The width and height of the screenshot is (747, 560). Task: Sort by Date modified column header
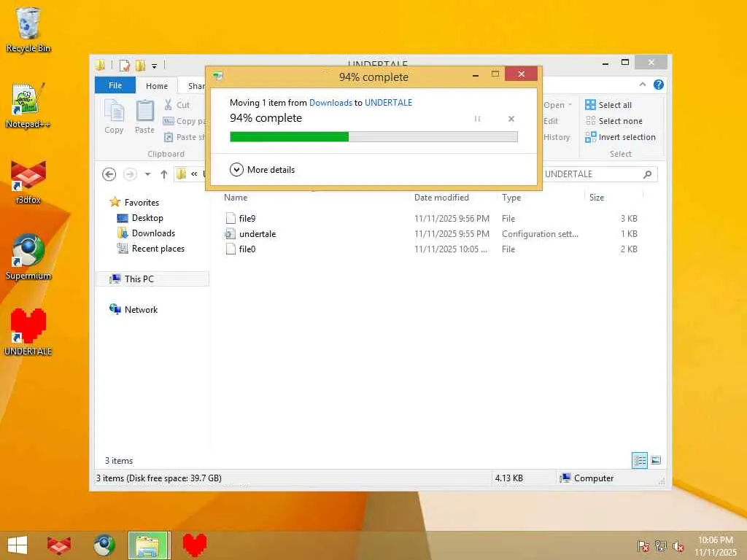[x=441, y=197]
